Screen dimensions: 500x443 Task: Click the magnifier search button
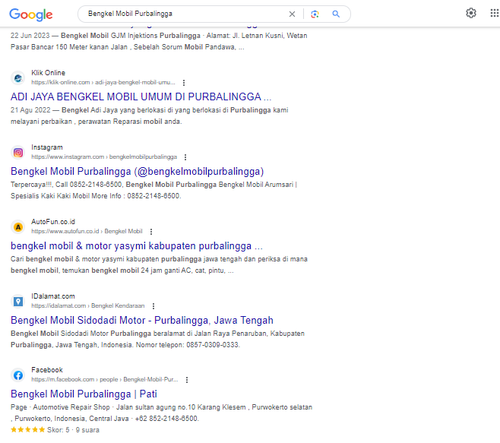click(x=336, y=14)
